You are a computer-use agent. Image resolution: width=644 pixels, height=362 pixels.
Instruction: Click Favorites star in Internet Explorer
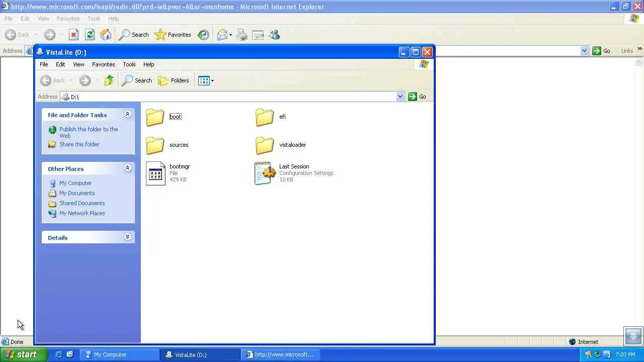pos(173,35)
